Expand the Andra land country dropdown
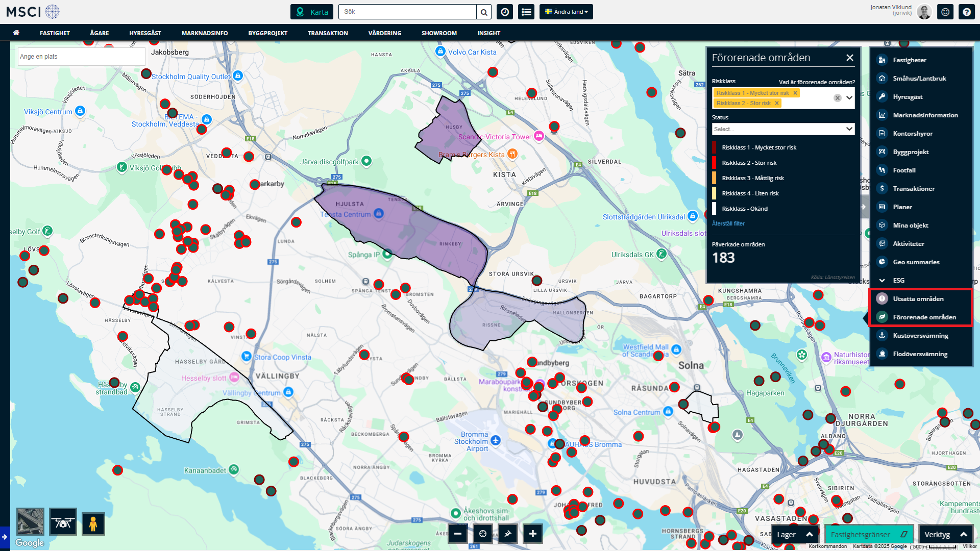The height and width of the screenshot is (551, 980). 566,12
